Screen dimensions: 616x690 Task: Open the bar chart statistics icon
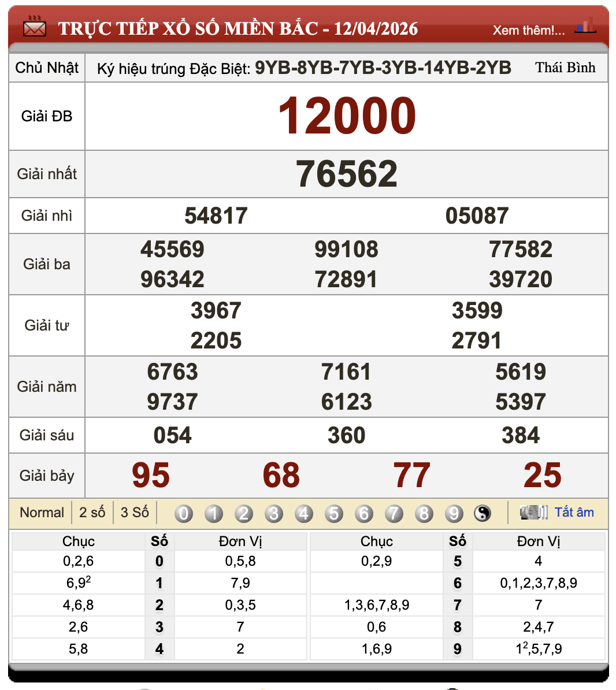(x=585, y=27)
